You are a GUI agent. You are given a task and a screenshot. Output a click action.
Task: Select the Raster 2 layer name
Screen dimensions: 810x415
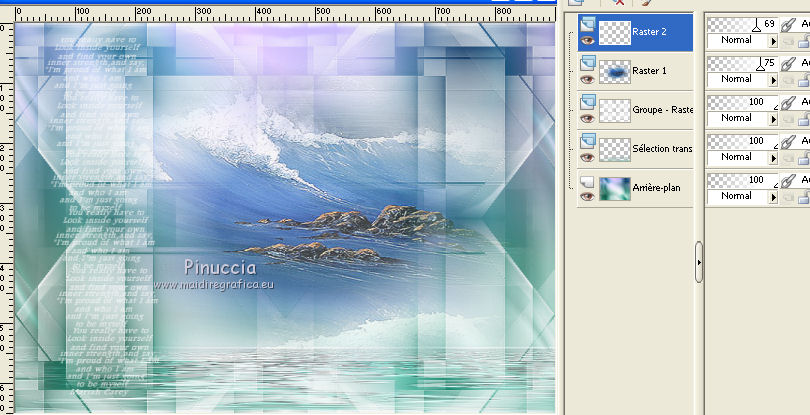click(x=649, y=32)
